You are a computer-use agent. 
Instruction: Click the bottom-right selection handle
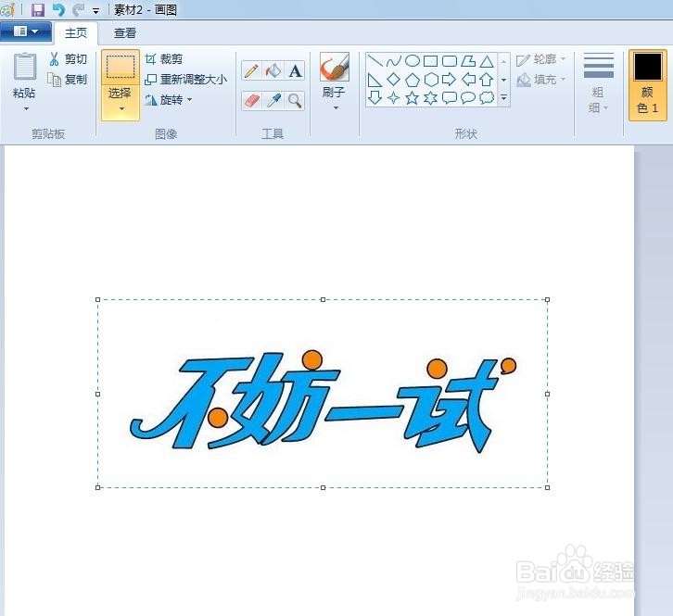point(547,487)
